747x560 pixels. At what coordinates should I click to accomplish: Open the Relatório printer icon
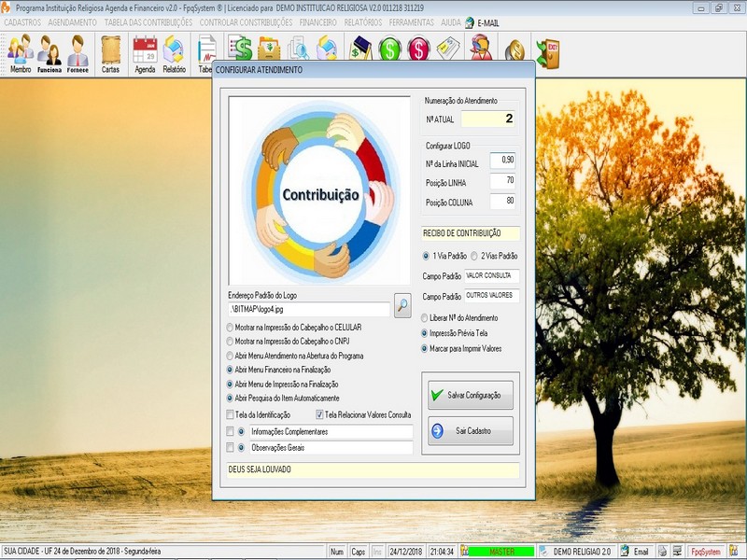tap(174, 54)
